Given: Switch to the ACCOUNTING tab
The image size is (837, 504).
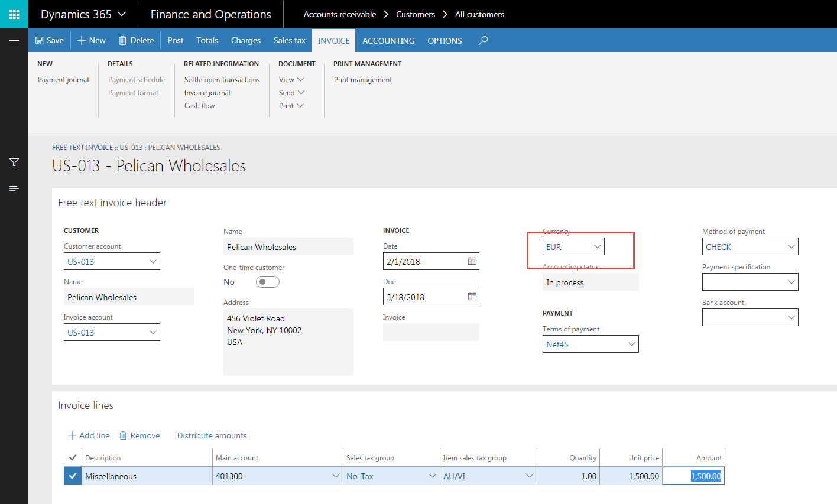Looking at the screenshot, I should coord(388,41).
